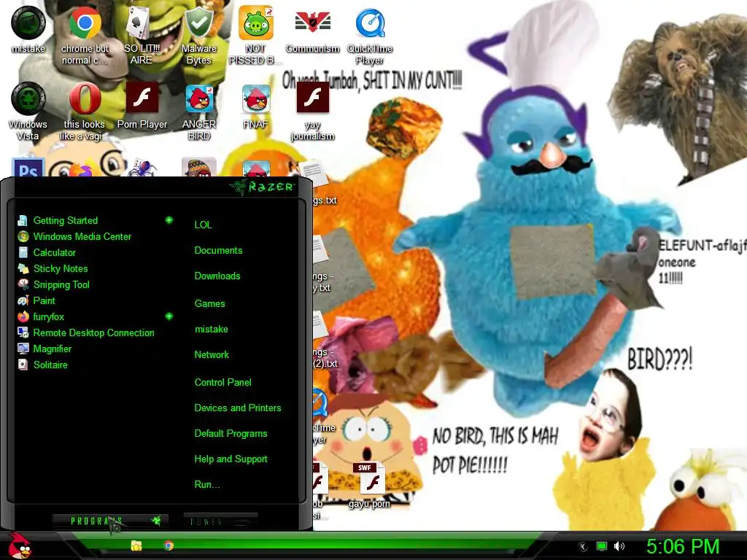747x560 pixels.
Task: Open Default Programs from start menu
Action: 231,433
